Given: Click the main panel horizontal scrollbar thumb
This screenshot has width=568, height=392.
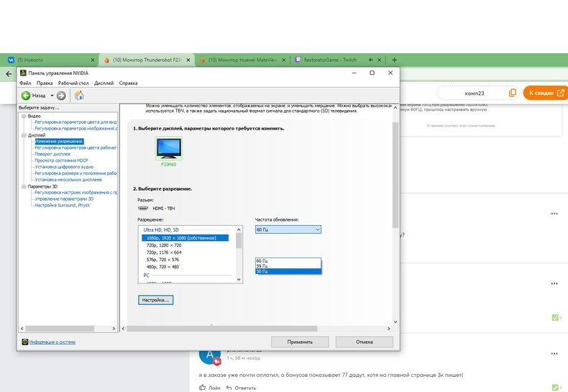Looking at the screenshot, I should [x=221, y=329].
